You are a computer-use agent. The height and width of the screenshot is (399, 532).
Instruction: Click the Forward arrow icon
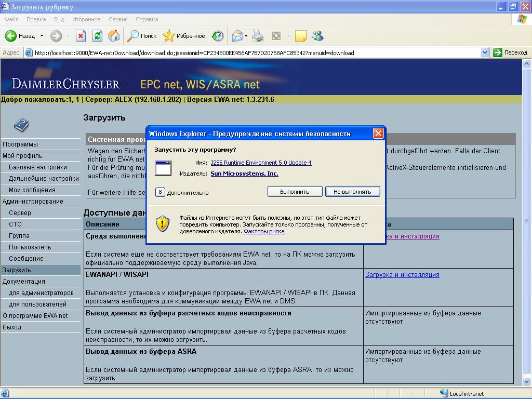pyautogui.click(x=56, y=36)
